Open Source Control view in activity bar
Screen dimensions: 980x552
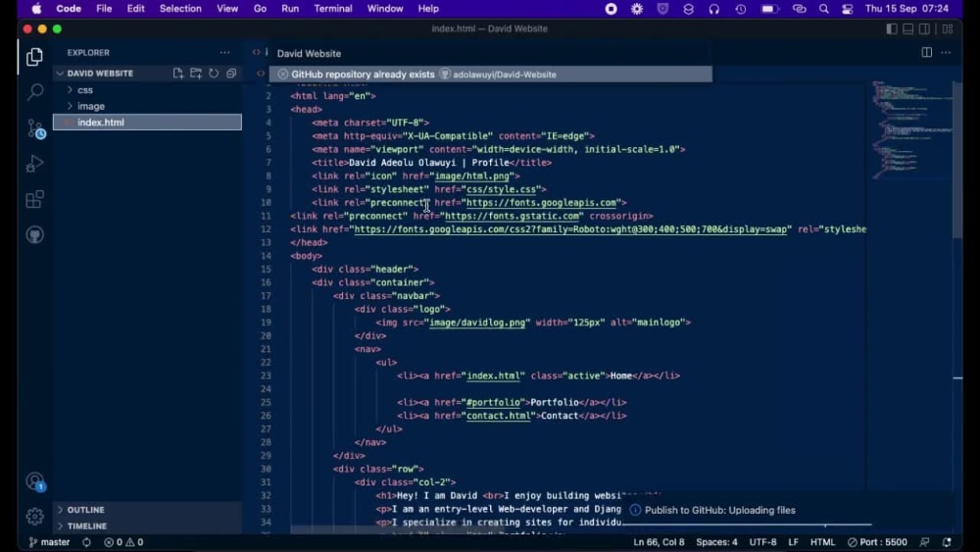(x=35, y=128)
